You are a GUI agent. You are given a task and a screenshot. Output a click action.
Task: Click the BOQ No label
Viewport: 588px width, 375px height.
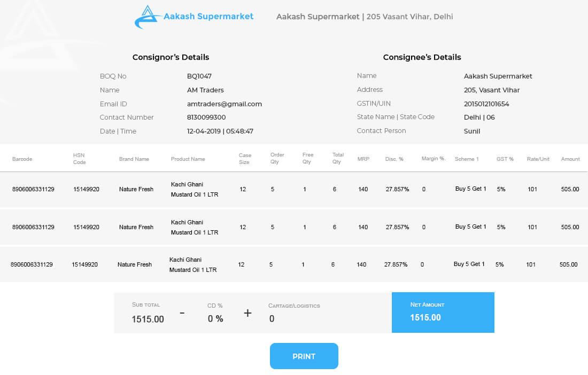coord(113,76)
